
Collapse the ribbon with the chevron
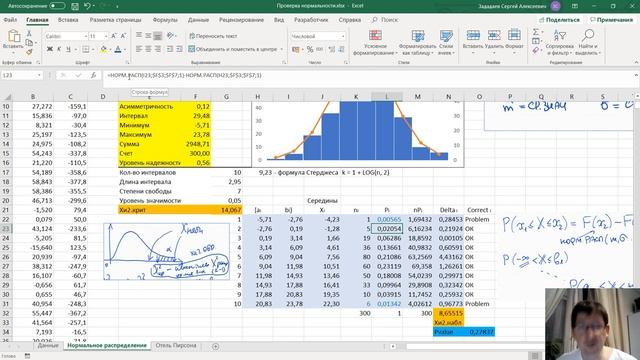pyautogui.click(x=636, y=62)
